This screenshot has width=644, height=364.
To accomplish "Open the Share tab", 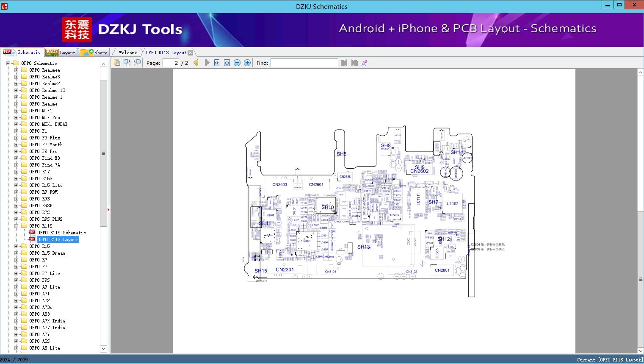I will (x=94, y=53).
